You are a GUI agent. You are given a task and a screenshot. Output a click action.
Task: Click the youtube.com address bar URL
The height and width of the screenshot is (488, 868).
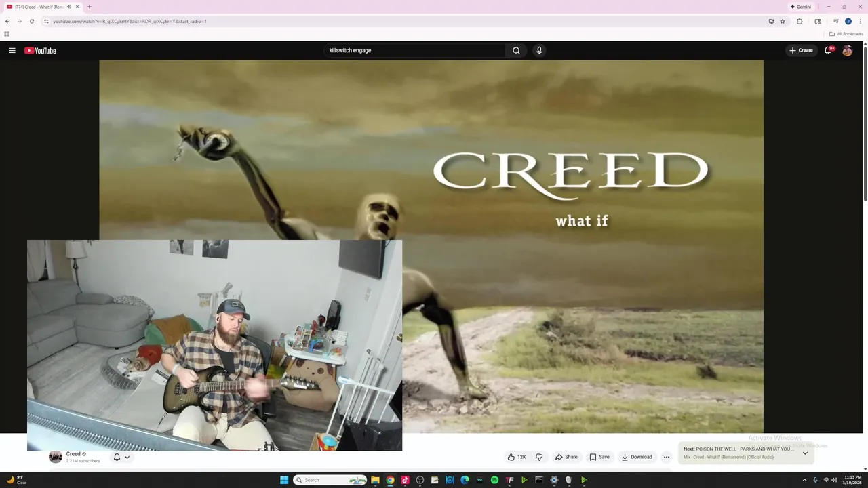coord(130,21)
